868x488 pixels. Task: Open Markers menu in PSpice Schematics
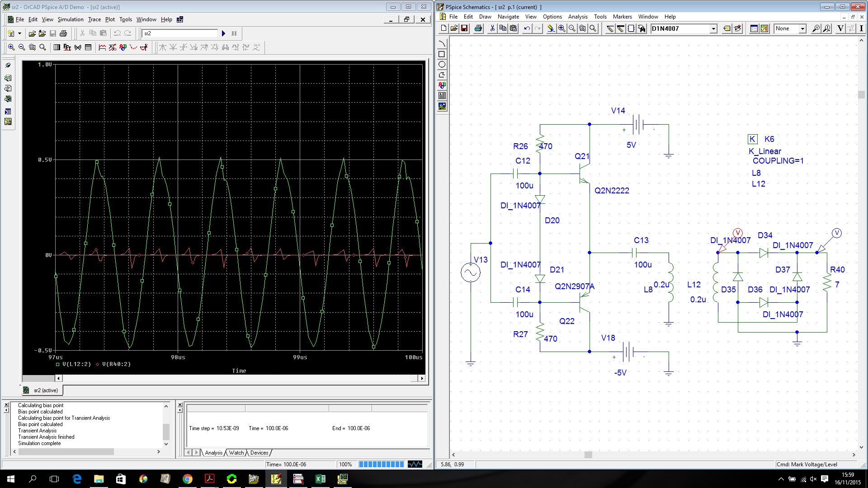[x=622, y=17]
